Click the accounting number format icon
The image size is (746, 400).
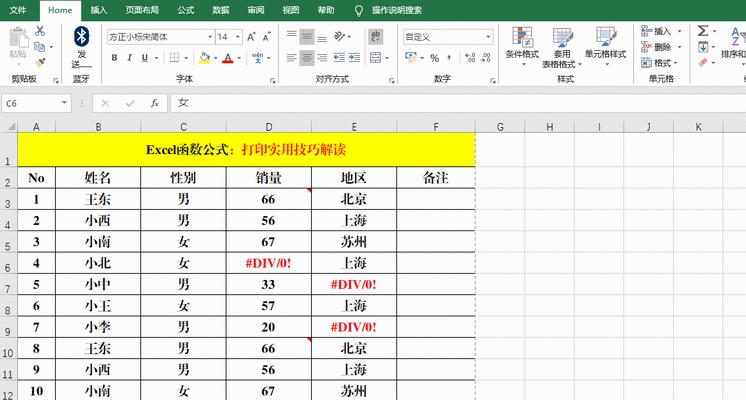click(410, 58)
